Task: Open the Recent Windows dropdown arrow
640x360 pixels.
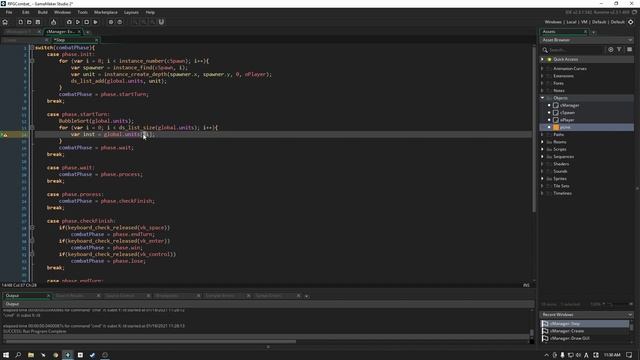Action: coord(630,315)
